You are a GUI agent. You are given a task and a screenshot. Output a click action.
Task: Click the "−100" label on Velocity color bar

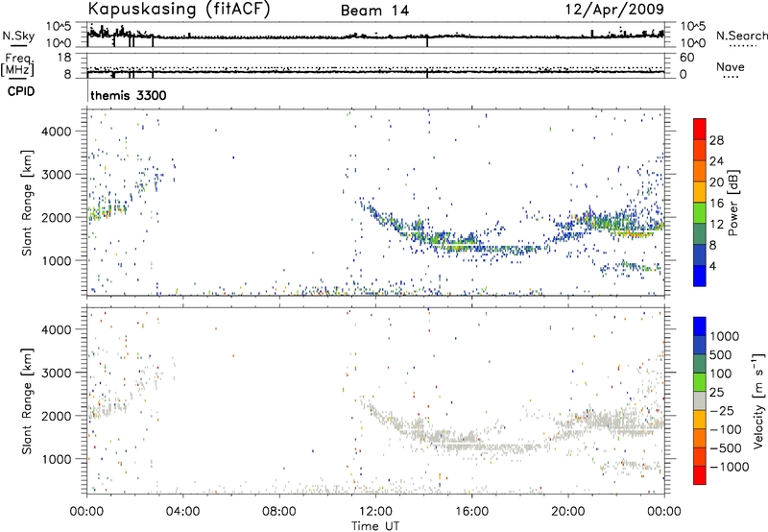point(726,429)
